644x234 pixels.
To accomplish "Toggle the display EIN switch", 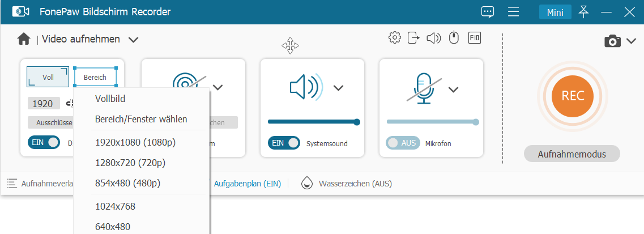I will tap(44, 143).
